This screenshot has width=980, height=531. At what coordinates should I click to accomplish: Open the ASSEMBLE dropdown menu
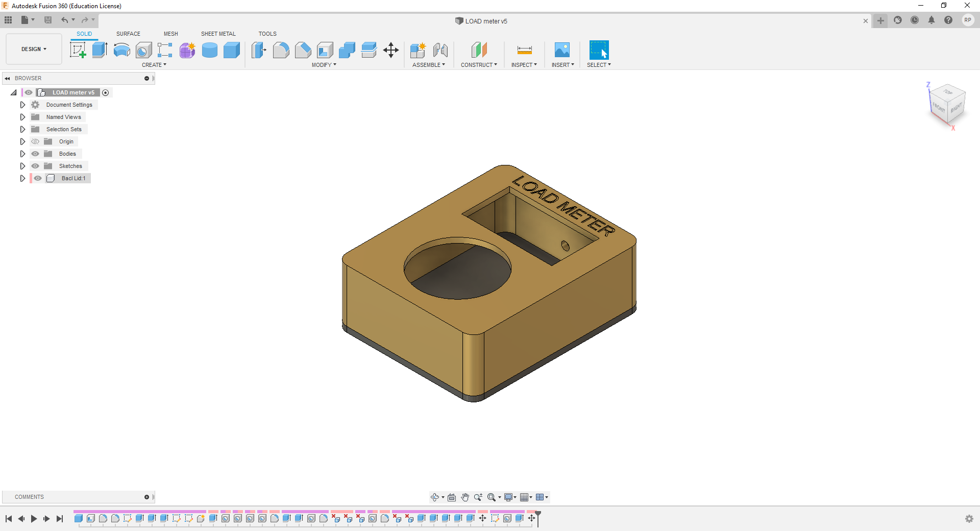tap(429, 65)
